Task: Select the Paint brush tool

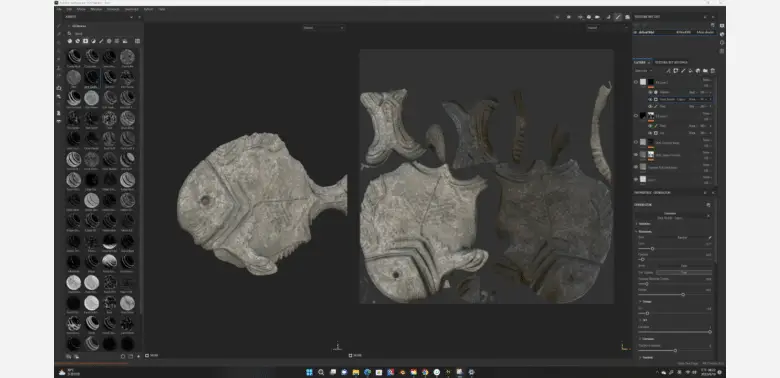Action: pos(58,26)
